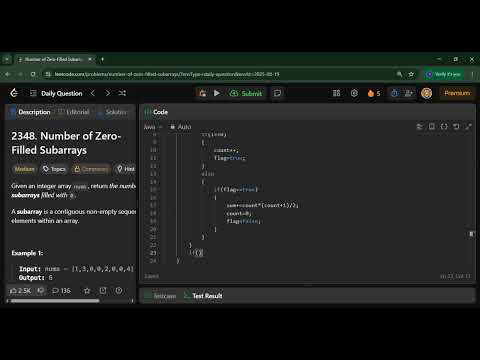Open the LeetCode logo home link
This screenshot has width=480, height=360.
[x=14, y=93]
